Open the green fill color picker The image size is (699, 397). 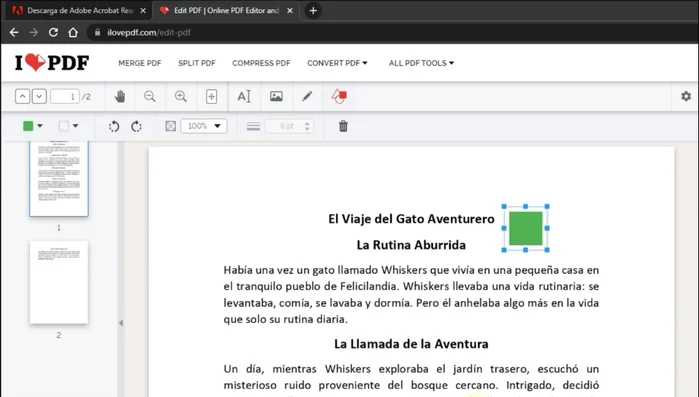click(33, 126)
